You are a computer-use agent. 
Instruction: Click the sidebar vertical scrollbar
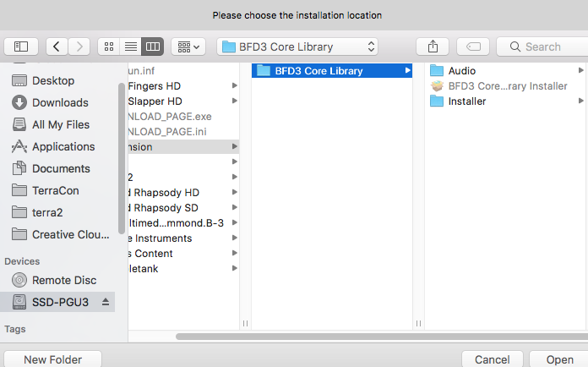[122, 159]
